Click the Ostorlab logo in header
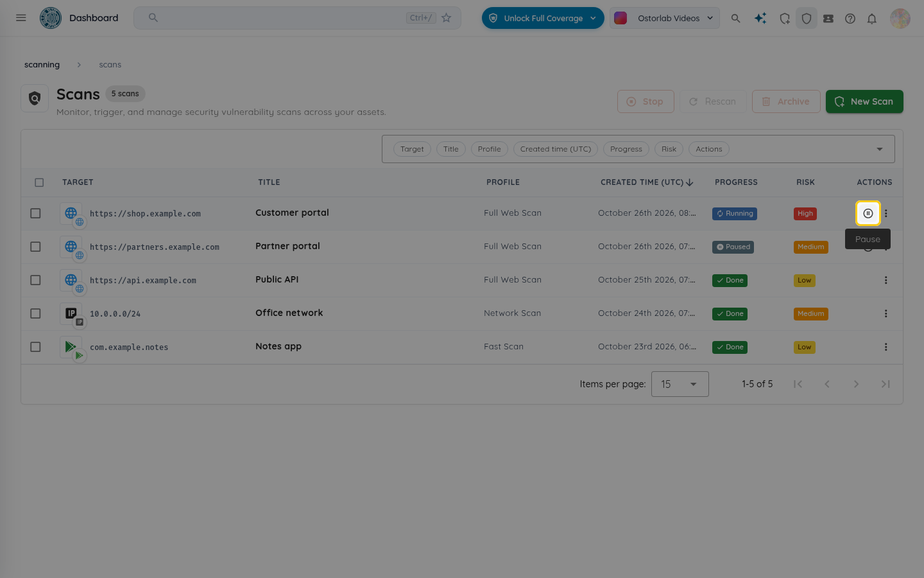 point(51,18)
